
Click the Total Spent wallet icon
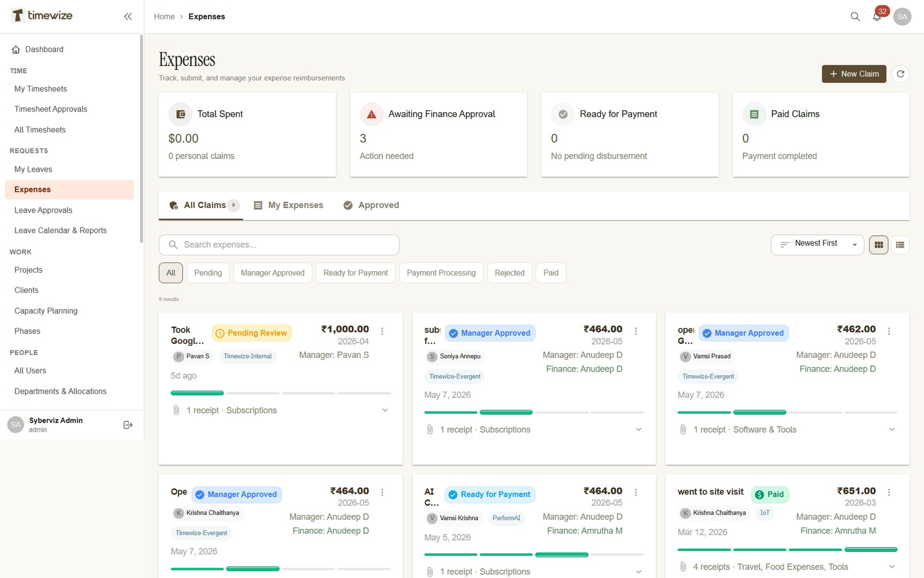click(x=180, y=114)
